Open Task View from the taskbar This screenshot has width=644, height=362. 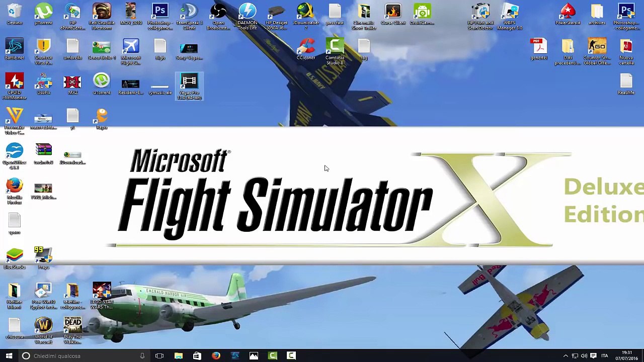point(159,356)
